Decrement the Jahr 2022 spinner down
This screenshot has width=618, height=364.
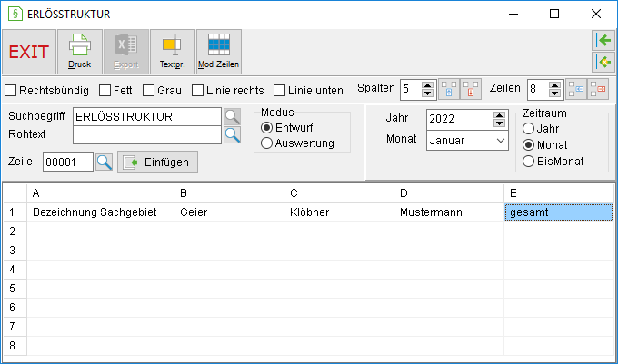499,123
